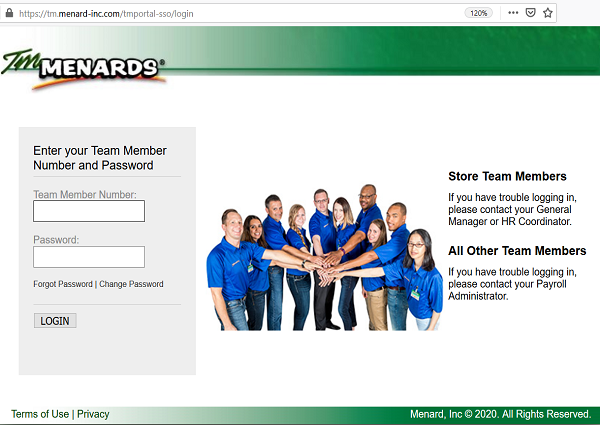Image resolution: width=600 pixels, height=425 pixels.
Task: Click the General Manager or HR Coordinator text
Action: click(x=512, y=209)
